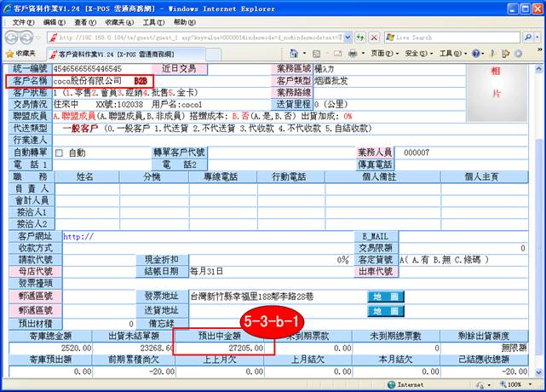Screen dimensions: 546x392
Task: Expand the 100% zoom level dropdown
Action: pos(529,385)
